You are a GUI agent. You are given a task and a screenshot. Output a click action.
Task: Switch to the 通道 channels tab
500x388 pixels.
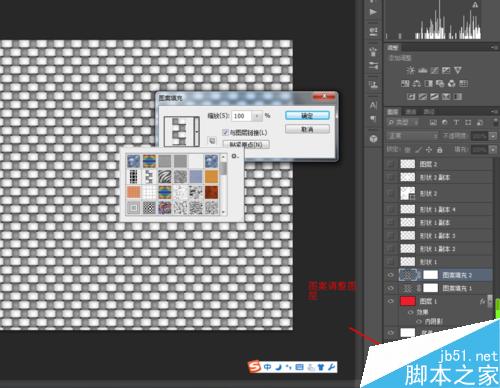(411, 112)
